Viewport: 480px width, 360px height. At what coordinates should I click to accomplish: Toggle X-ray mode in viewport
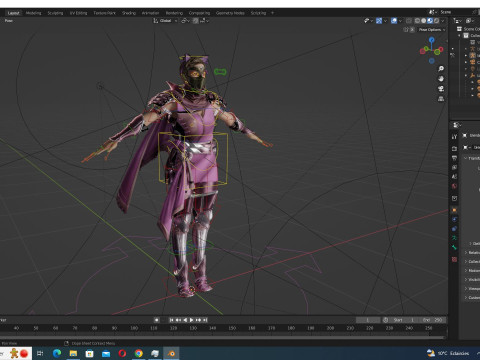click(409, 21)
